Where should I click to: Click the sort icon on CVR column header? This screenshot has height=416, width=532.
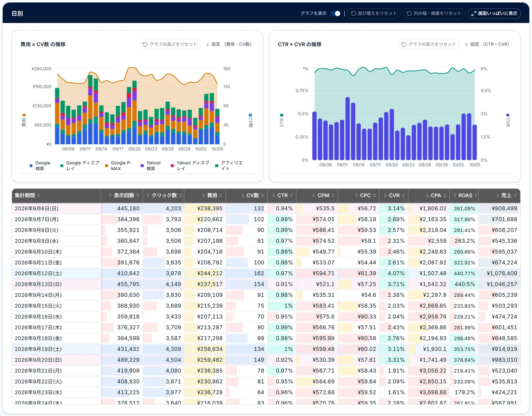[x=403, y=195]
